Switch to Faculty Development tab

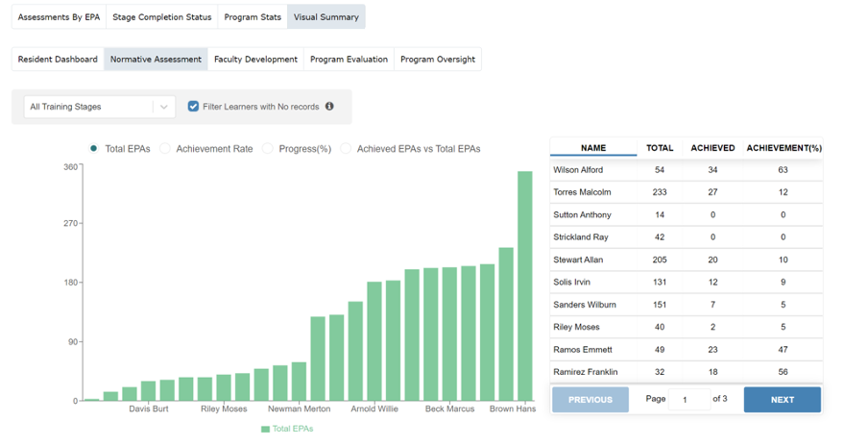pyautogui.click(x=255, y=60)
